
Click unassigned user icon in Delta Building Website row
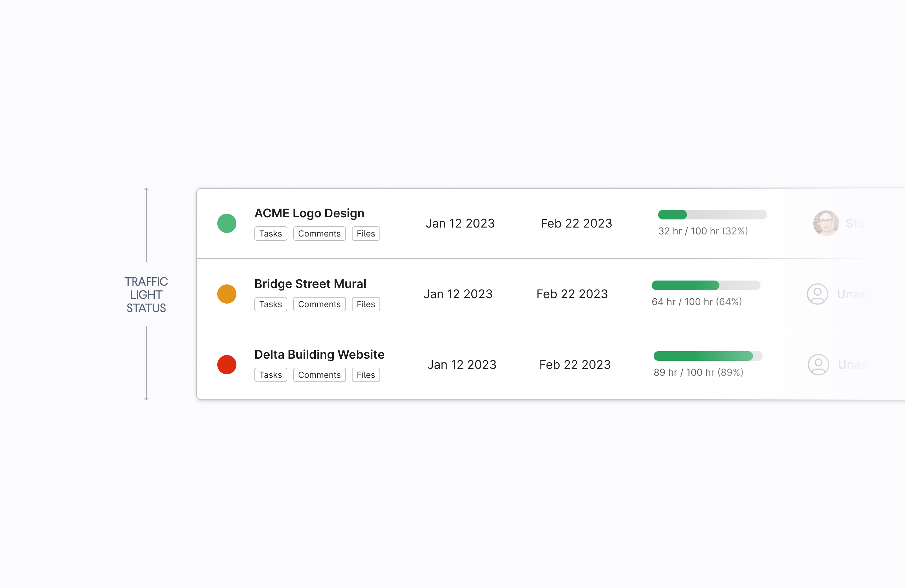[818, 365]
